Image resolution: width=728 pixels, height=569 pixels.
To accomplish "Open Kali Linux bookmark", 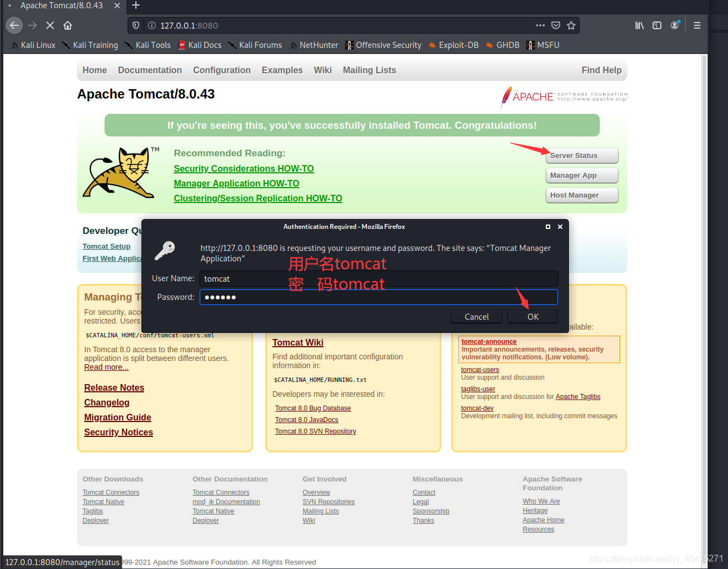I will [34, 45].
